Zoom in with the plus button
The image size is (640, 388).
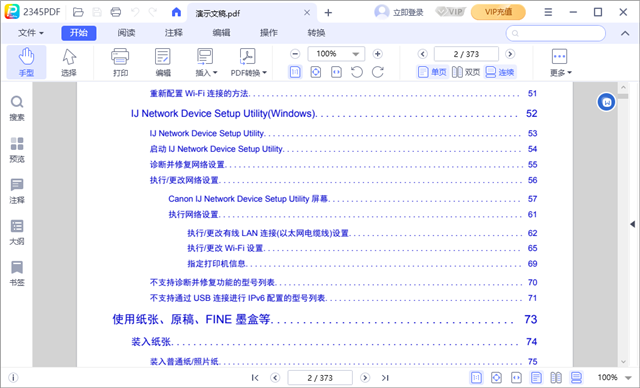(x=378, y=54)
